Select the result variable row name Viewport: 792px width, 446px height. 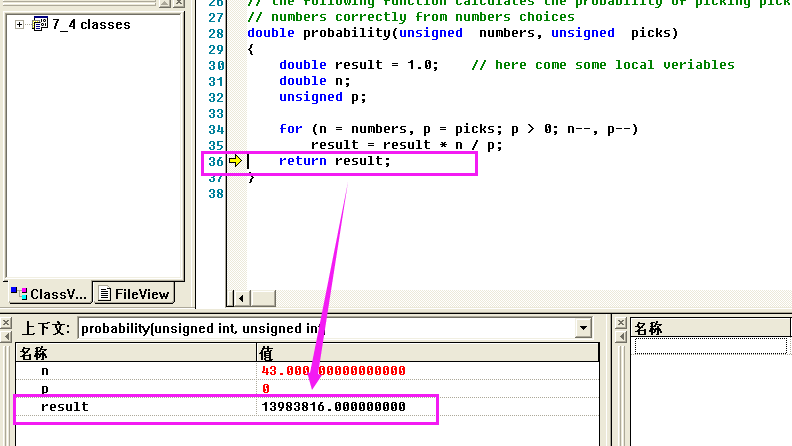click(65, 407)
